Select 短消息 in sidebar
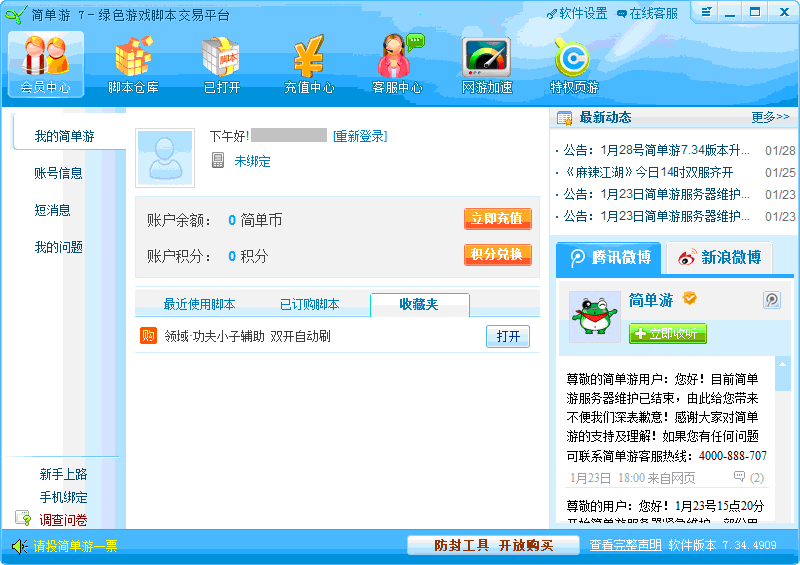The image size is (800, 565). coord(52,210)
